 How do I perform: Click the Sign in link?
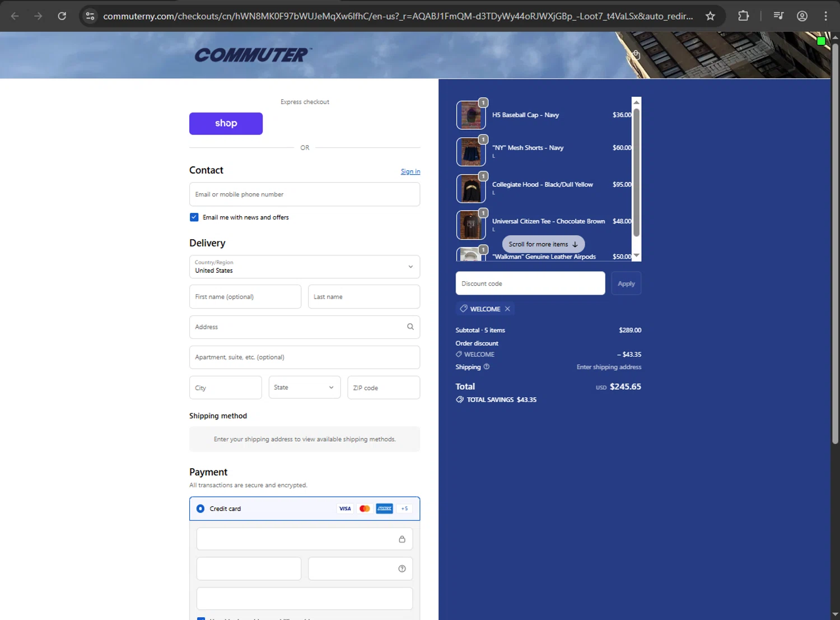(410, 171)
